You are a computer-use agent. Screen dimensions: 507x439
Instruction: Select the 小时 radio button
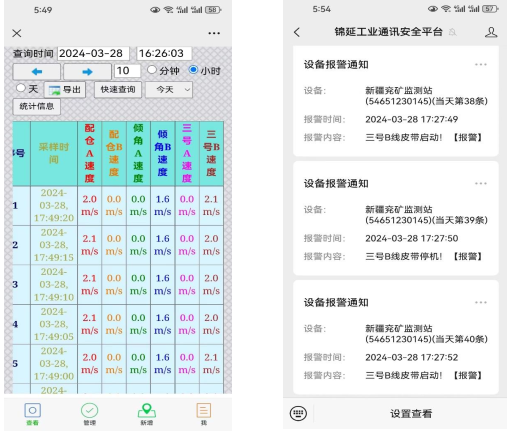(193, 70)
